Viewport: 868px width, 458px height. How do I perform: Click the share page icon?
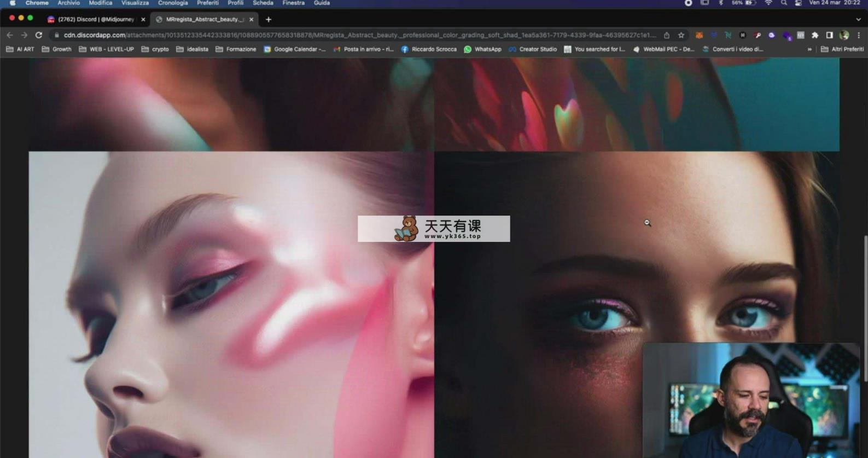(667, 35)
